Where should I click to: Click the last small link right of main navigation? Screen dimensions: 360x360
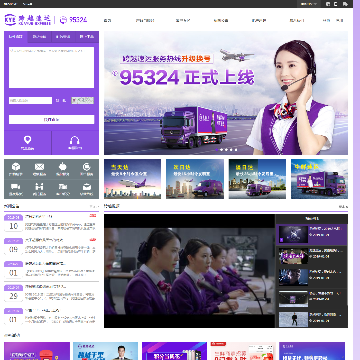pyautogui.click(x=339, y=20)
